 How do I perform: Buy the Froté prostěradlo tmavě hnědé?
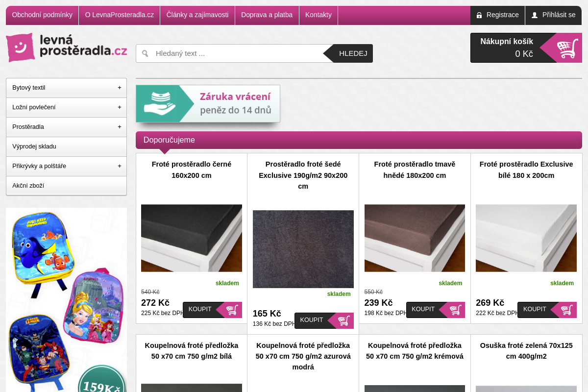pos(436,310)
